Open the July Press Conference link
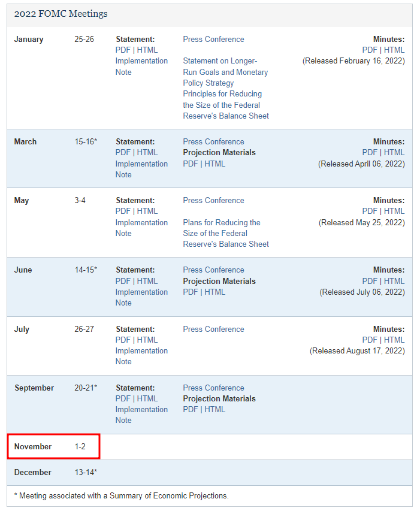 [x=213, y=329]
